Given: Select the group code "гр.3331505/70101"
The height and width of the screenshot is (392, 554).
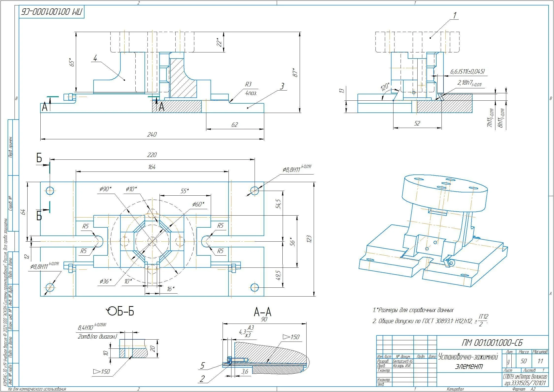Looking at the screenshot, I should tap(525, 383).
